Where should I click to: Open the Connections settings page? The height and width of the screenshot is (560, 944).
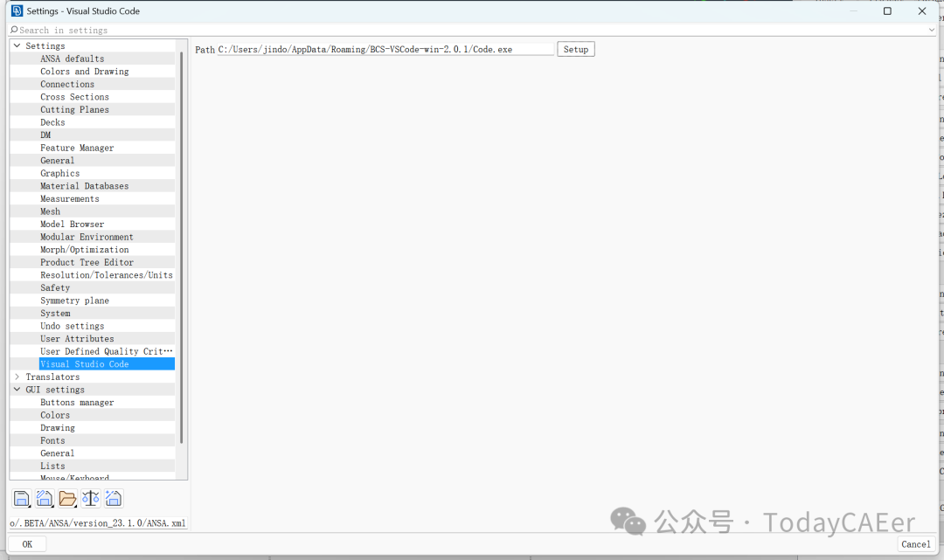tap(67, 84)
